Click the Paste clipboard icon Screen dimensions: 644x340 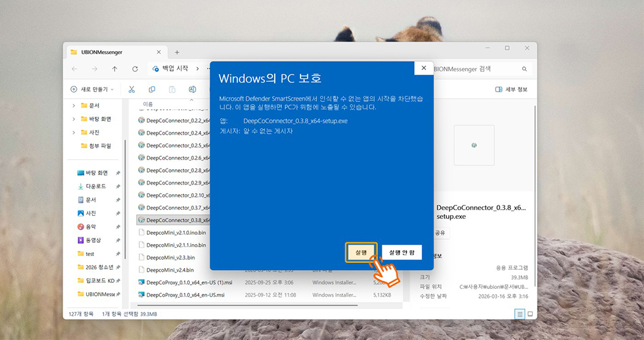(172, 89)
